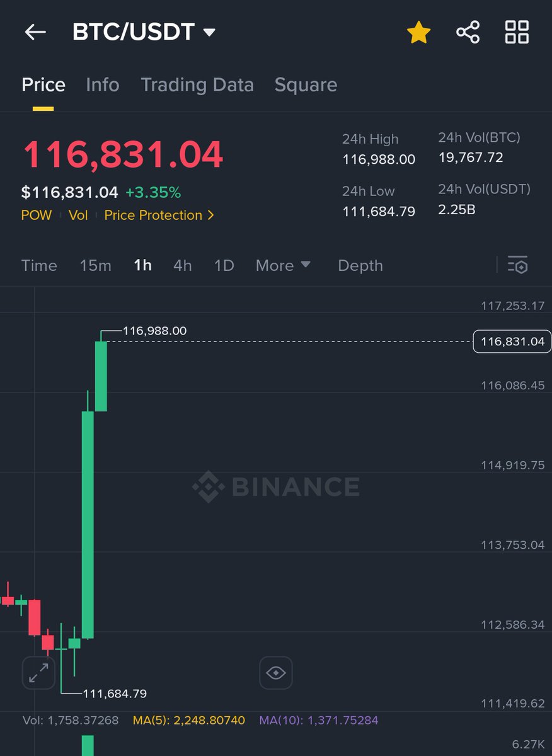Tap the back arrow icon
The width and height of the screenshot is (552, 756).
(x=35, y=32)
